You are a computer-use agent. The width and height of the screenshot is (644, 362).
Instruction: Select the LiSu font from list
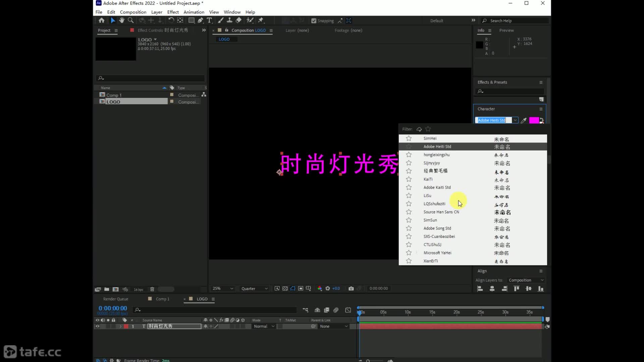(427, 195)
